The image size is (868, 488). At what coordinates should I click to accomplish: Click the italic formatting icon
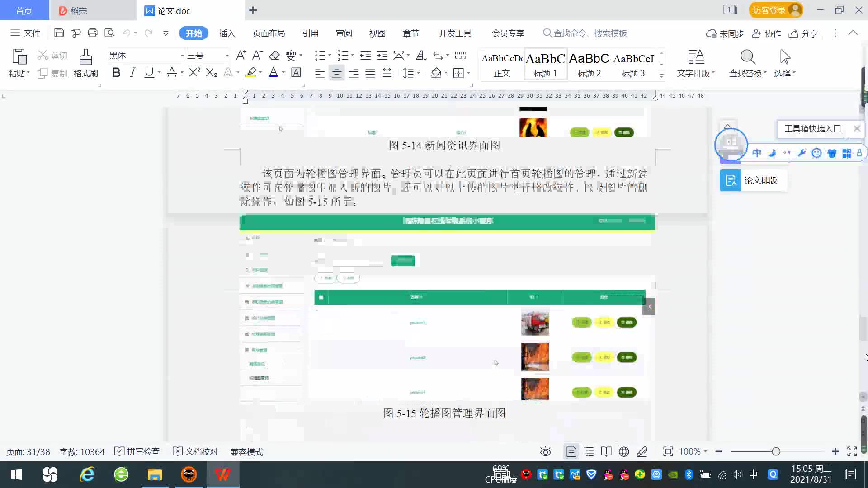point(132,73)
